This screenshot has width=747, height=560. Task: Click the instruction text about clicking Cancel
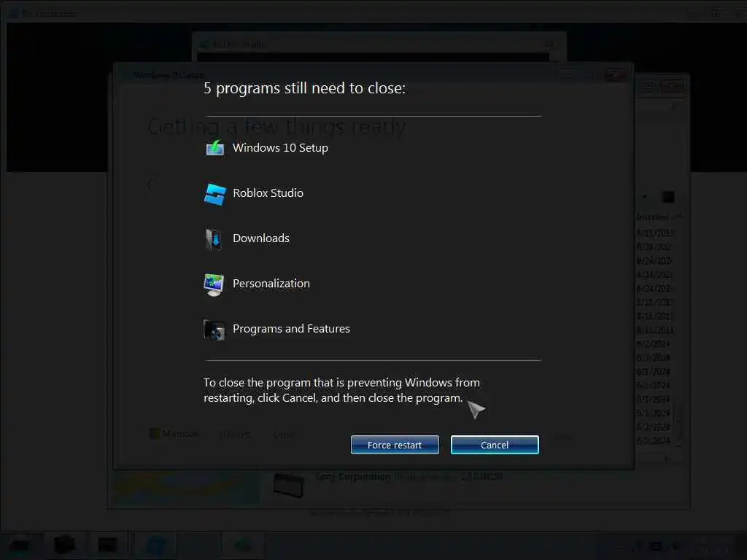click(341, 390)
